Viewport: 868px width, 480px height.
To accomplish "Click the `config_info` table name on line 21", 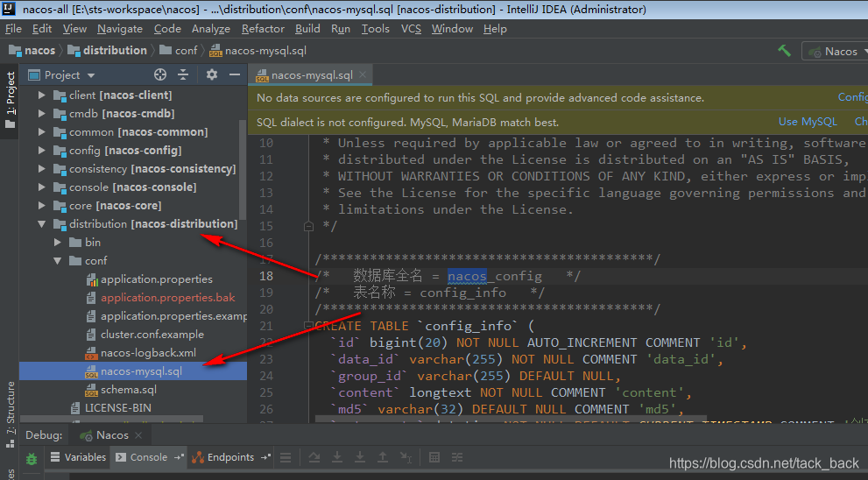I will click(x=469, y=326).
